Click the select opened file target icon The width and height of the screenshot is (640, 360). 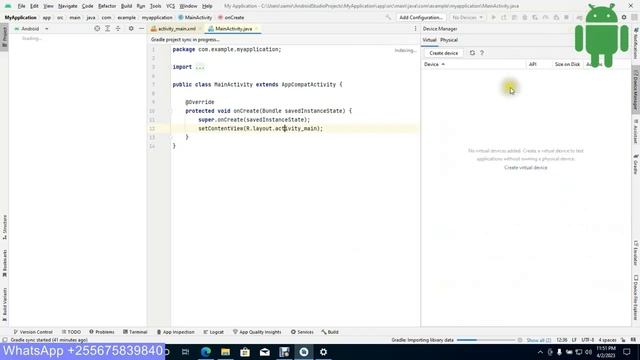click(97, 29)
